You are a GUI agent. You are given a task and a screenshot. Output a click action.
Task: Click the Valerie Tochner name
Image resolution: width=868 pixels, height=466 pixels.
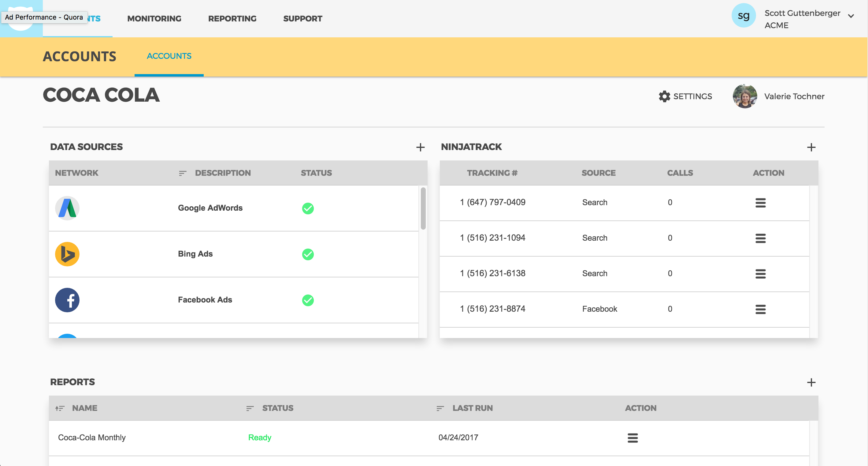tap(794, 96)
